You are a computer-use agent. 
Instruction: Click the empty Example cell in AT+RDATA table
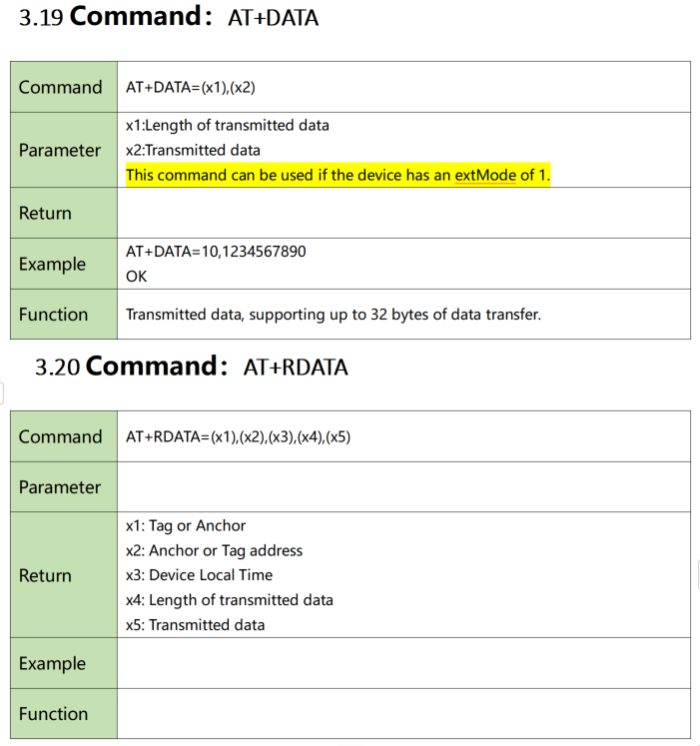403,663
